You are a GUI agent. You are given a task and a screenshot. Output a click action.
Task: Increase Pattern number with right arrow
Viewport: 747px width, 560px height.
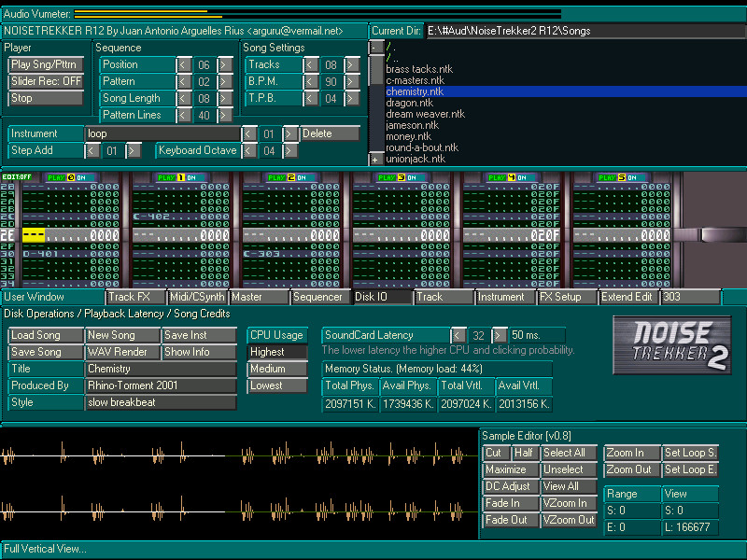point(225,81)
